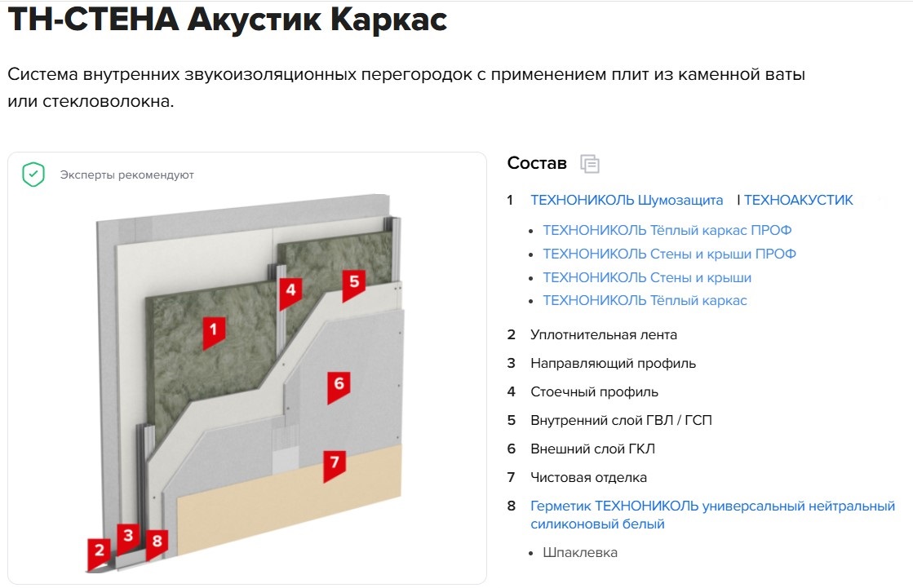Click red marker 8 at the sealant
This screenshot has width=913, height=588.
point(157,542)
